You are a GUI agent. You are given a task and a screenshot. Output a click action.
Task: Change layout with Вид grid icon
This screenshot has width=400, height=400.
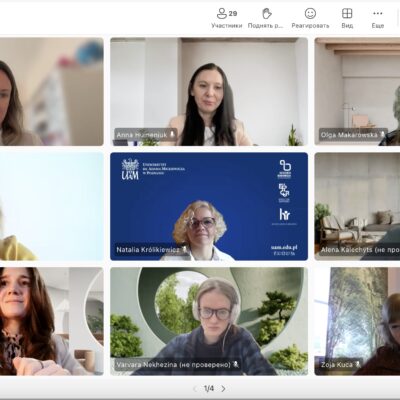[347, 18]
